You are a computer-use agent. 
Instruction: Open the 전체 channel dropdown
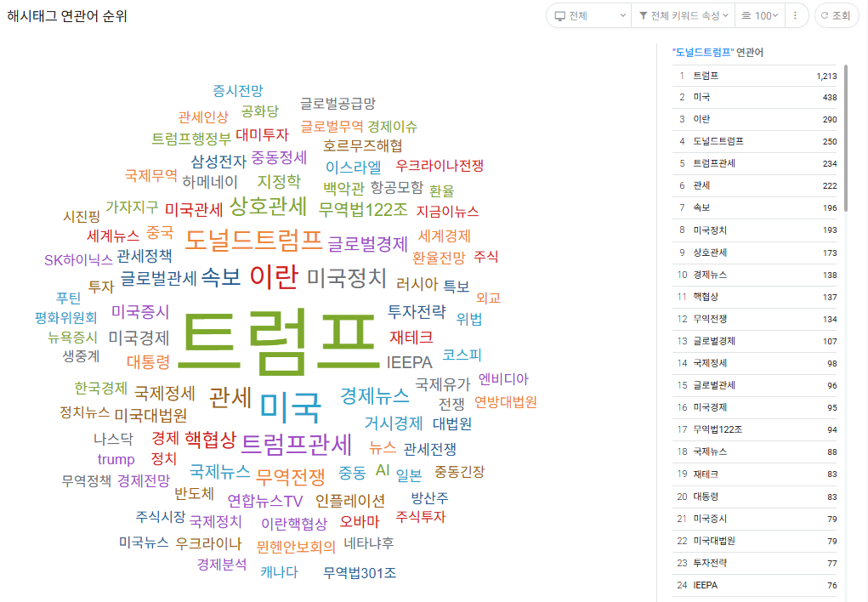click(x=589, y=15)
